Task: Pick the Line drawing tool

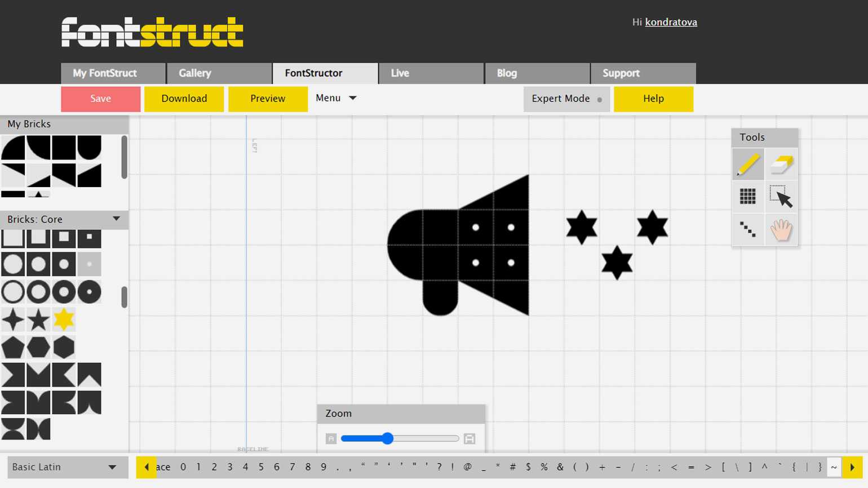Action: pos(748,229)
